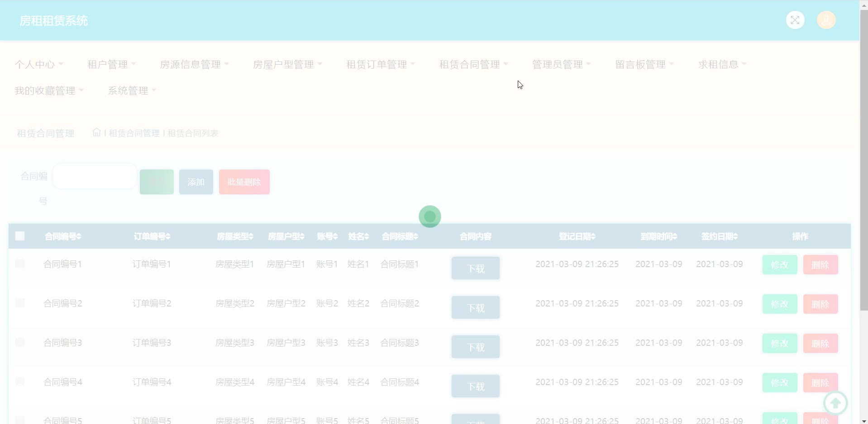Click sort arrows beside 房屋类型 header

[x=251, y=236]
